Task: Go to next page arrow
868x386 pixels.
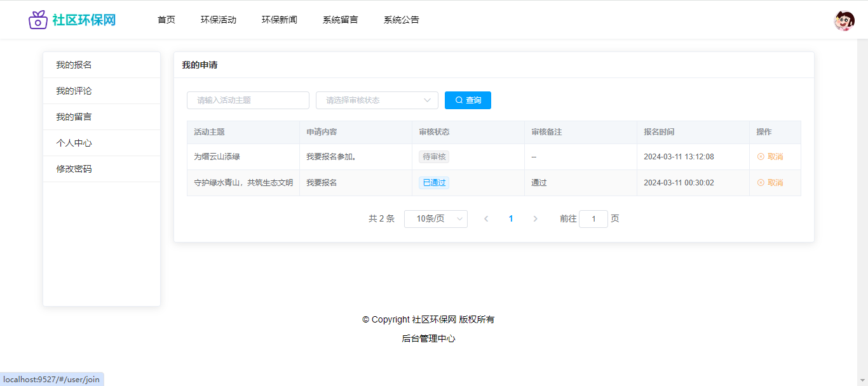Action: pyautogui.click(x=535, y=219)
